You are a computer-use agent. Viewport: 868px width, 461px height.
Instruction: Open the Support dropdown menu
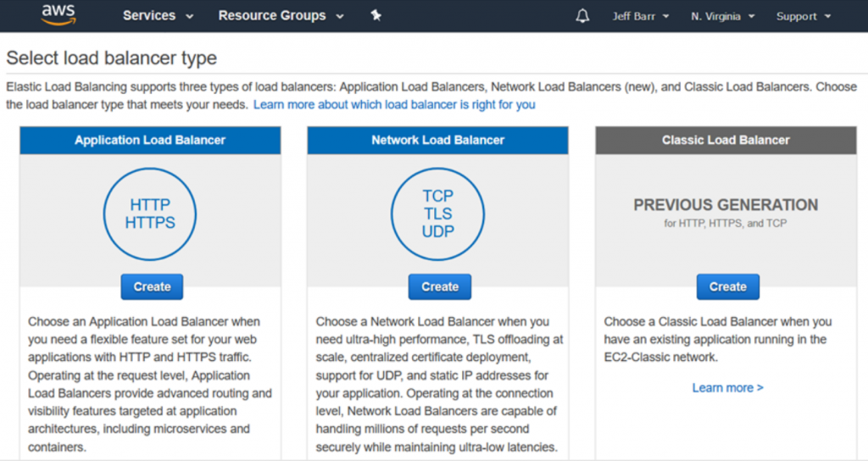coord(804,16)
